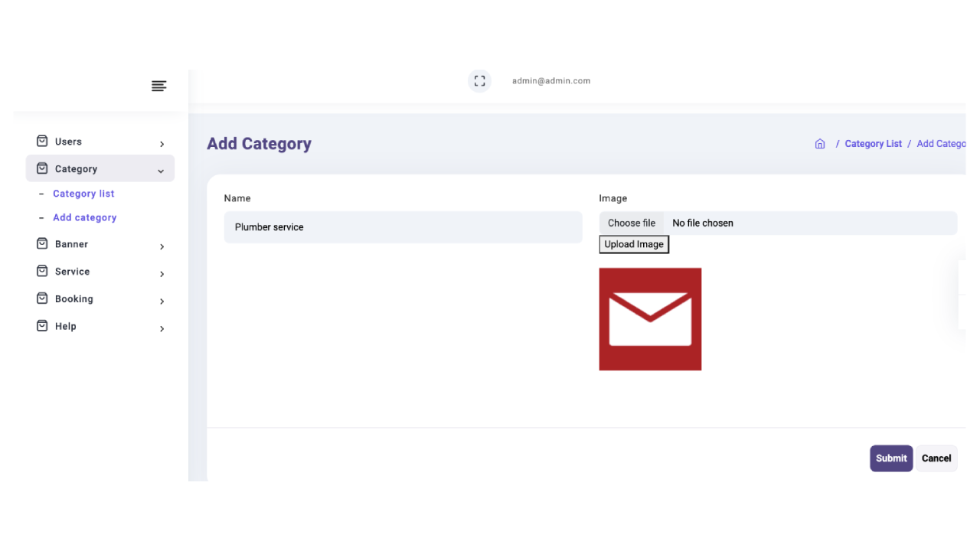Open the Choose file picker
This screenshot has height=551, width=980.
632,223
